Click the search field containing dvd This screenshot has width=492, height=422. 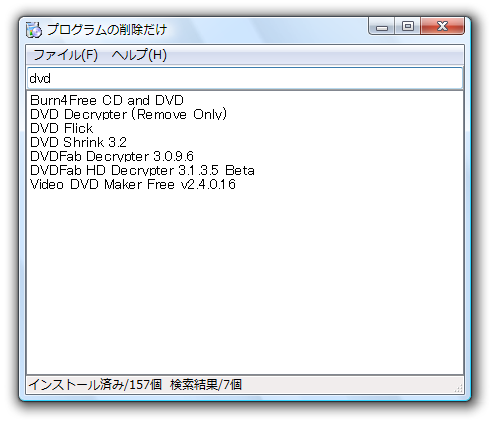coord(245,78)
